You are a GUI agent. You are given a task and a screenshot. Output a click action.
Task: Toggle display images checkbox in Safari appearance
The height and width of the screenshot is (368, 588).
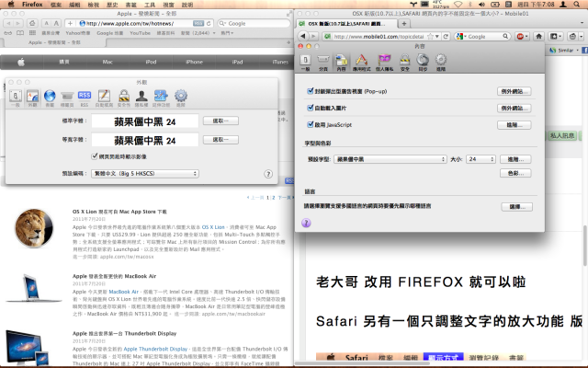pyautogui.click(x=95, y=156)
